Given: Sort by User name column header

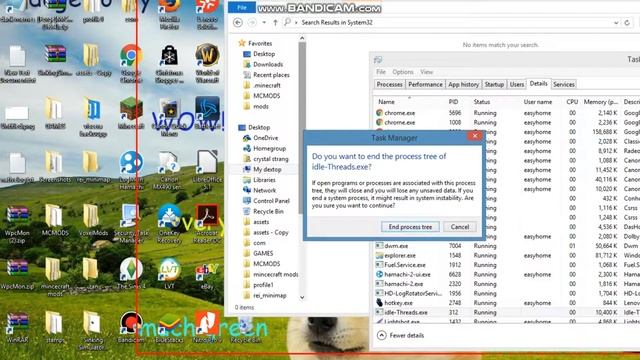Looking at the screenshot, I should pos(538,102).
